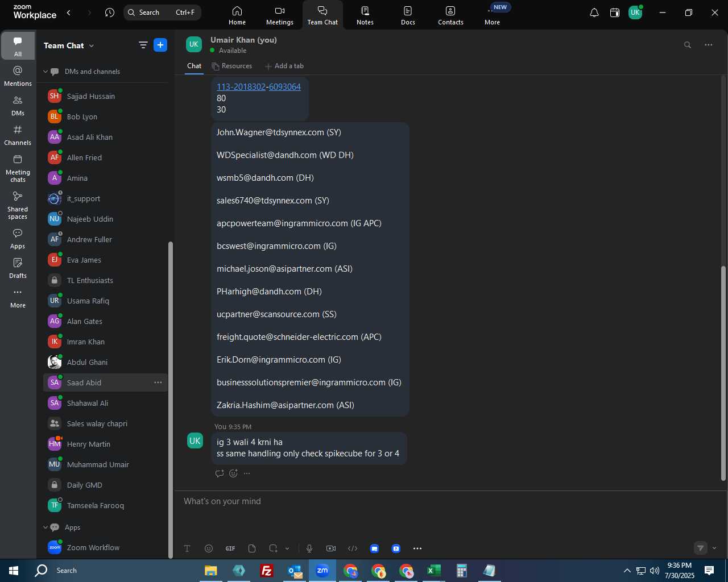Image resolution: width=728 pixels, height=582 pixels.
Task: Take a screenshot from composer
Action: pyautogui.click(x=274, y=548)
